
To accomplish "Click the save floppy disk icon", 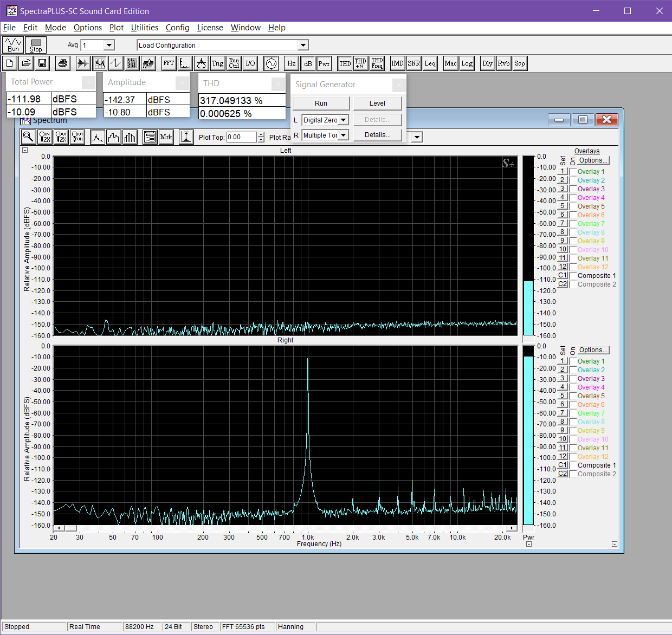I will pos(42,63).
